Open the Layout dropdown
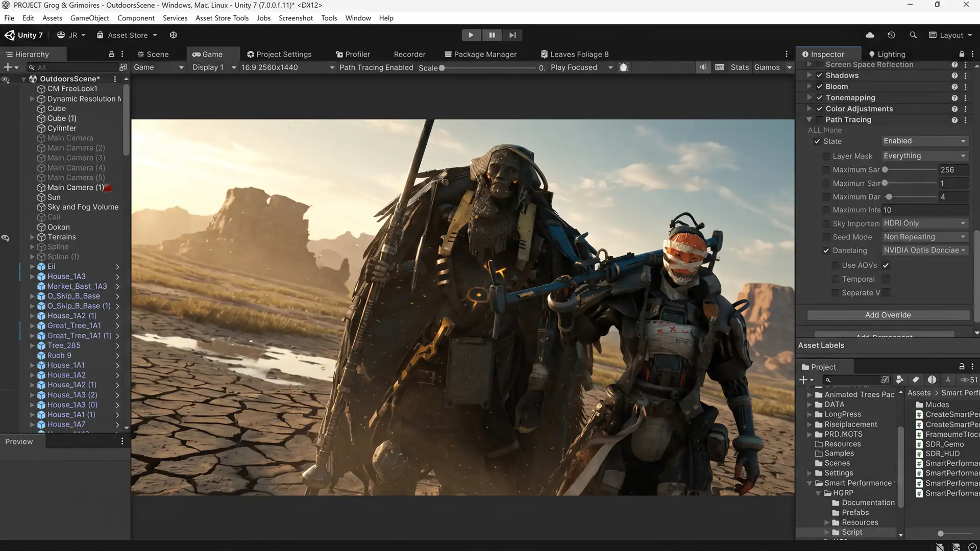The height and width of the screenshot is (551, 980). pos(950,35)
